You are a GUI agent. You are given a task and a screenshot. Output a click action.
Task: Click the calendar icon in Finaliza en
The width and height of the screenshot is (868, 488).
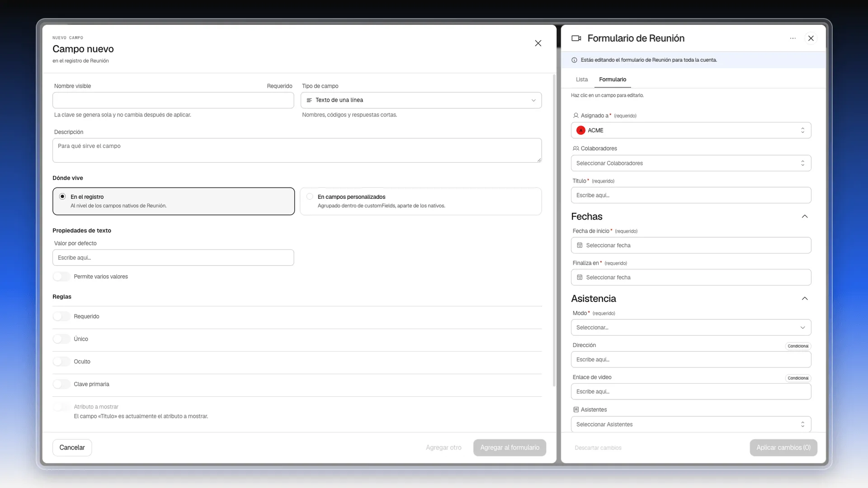click(580, 277)
